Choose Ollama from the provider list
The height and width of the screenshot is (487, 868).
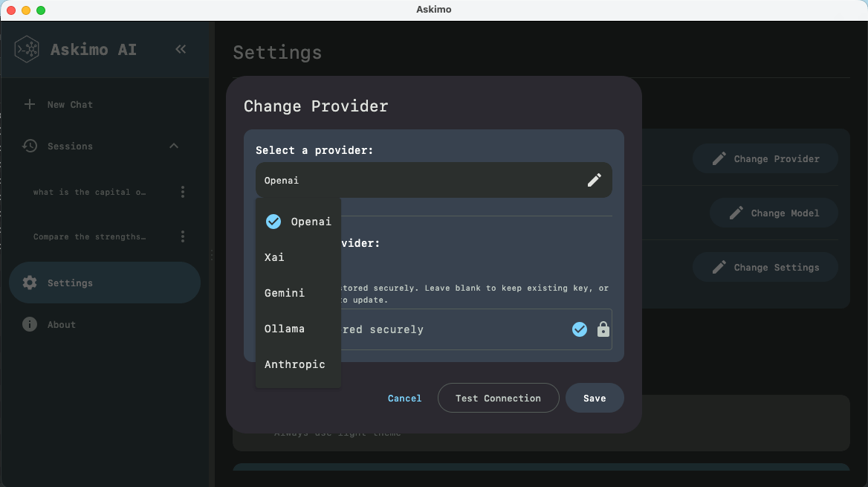tap(285, 328)
